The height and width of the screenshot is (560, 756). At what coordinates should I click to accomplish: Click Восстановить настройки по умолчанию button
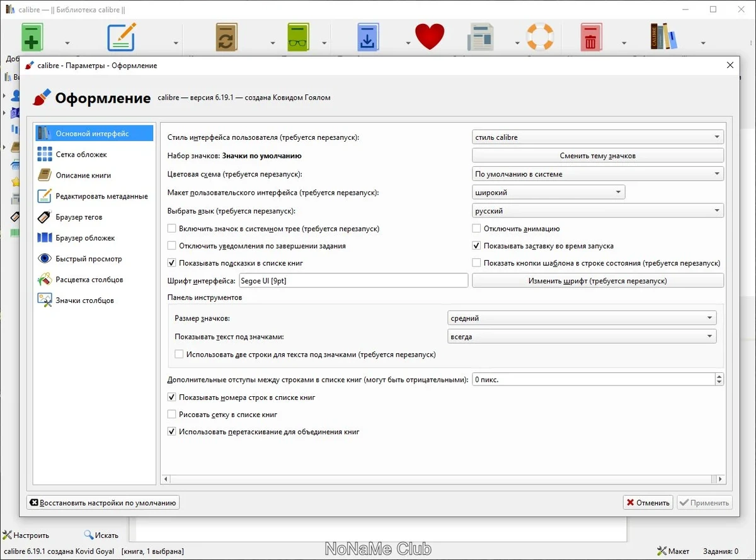[103, 503]
